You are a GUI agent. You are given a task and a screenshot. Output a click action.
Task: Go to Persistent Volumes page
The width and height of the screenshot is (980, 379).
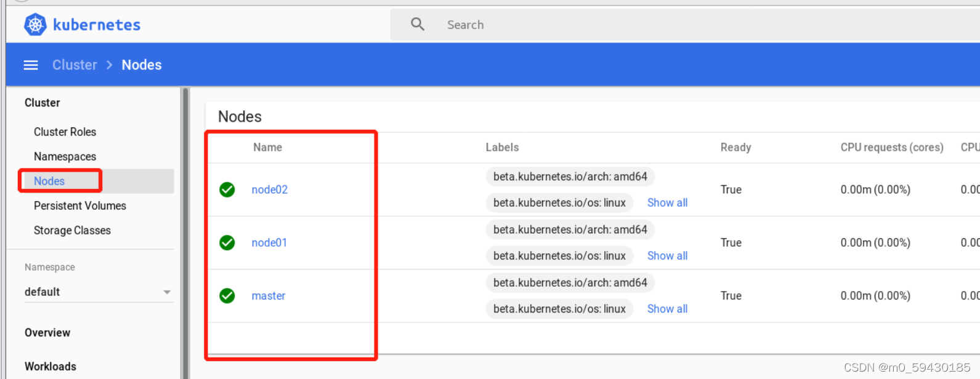79,205
